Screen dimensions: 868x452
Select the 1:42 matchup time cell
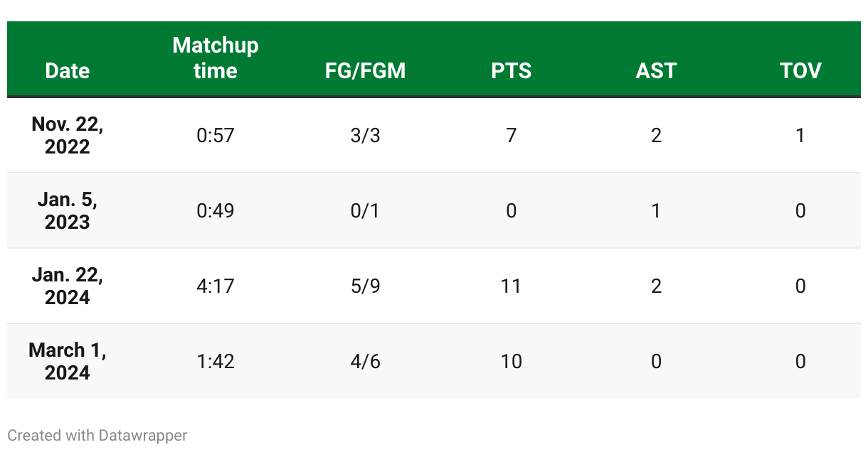215,361
